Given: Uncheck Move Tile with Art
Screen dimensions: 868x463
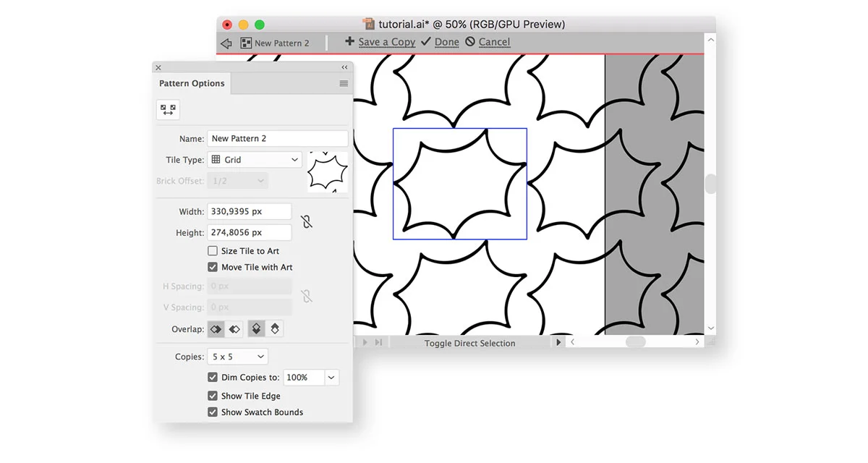Looking at the screenshot, I should click(x=213, y=267).
